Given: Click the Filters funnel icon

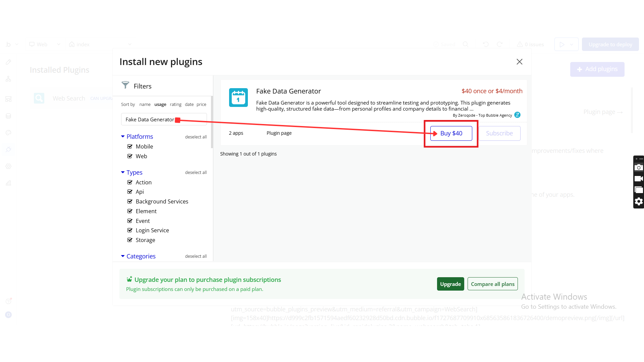Looking at the screenshot, I should [x=125, y=85].
